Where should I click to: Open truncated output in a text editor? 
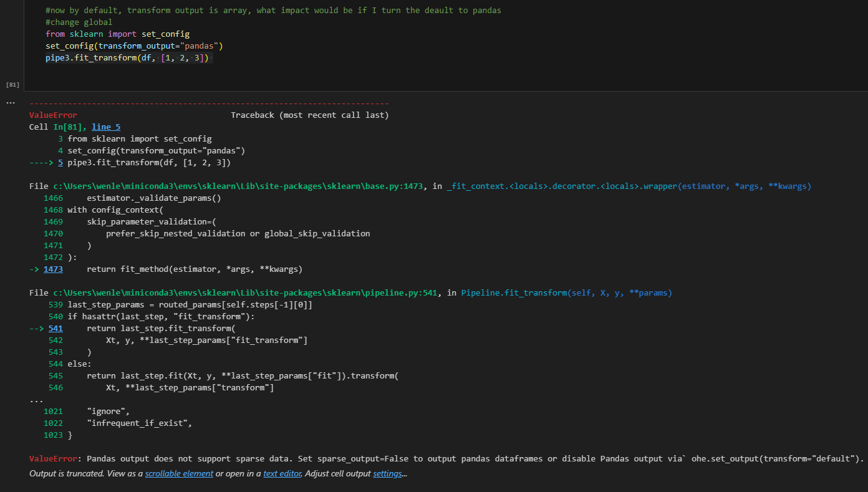click(282, 474)
